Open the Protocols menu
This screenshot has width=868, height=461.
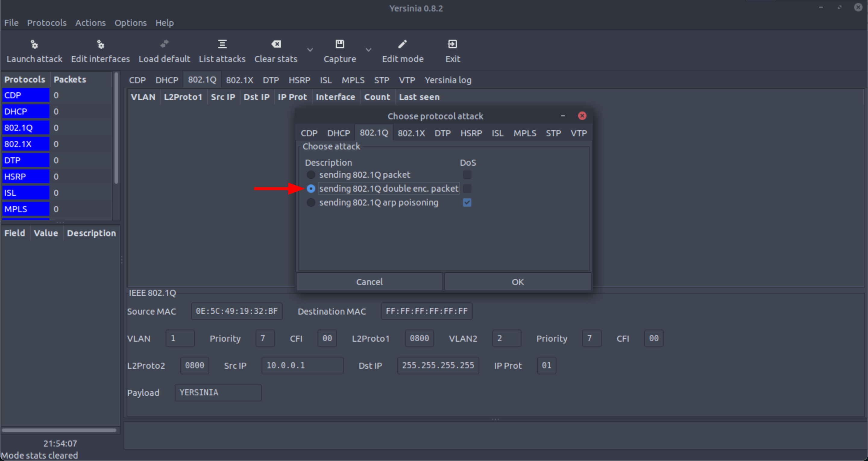[46, 23]
